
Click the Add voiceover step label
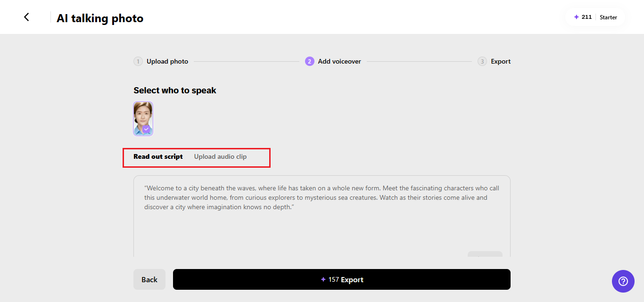pos(339,61)
